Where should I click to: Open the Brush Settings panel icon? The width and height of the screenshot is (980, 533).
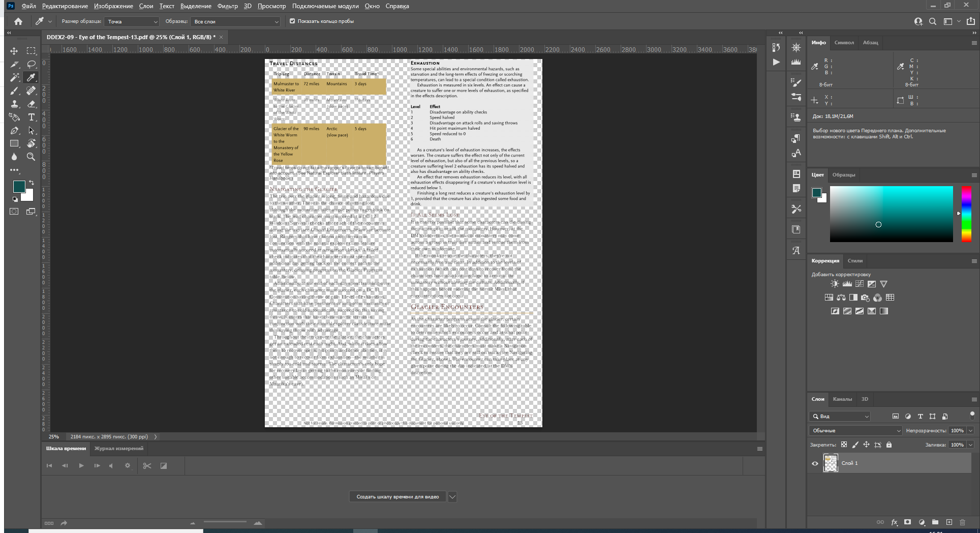click(x=796, y=82)
